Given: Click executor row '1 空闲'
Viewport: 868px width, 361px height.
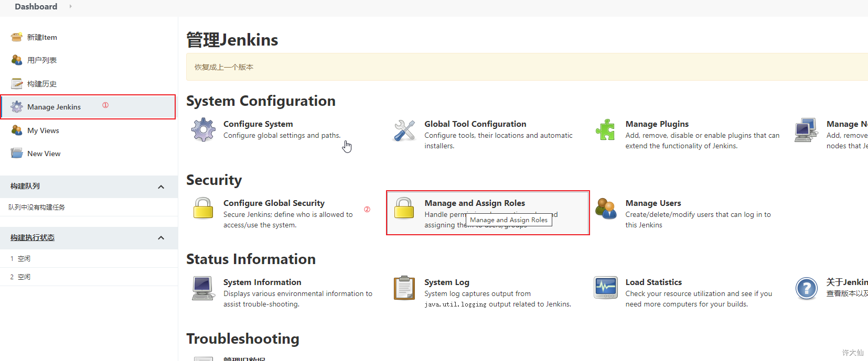Looking at the screenshot, I should pos(89,258).
